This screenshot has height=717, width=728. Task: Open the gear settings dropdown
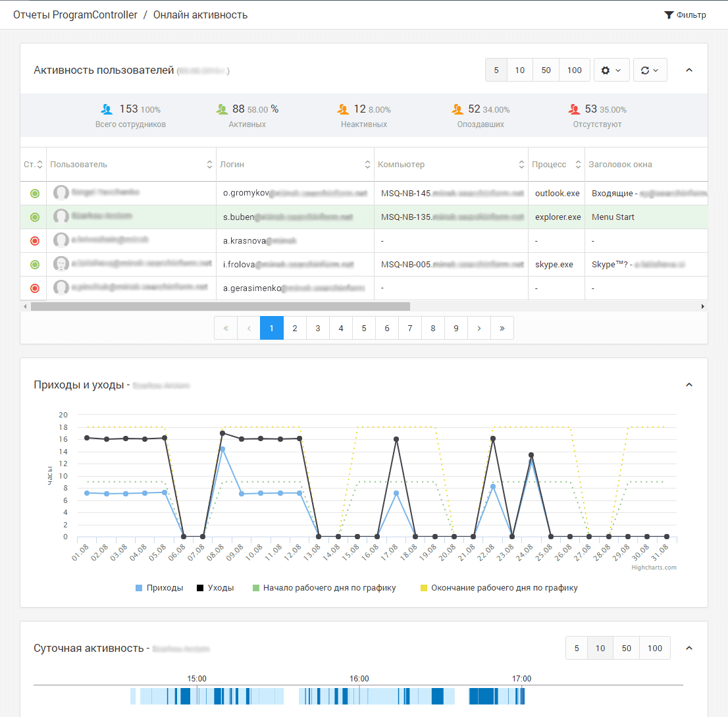(x=611, y=70)
